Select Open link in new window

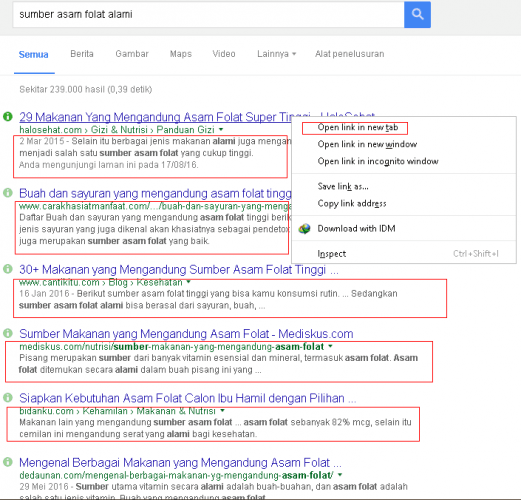coord(367,144)
